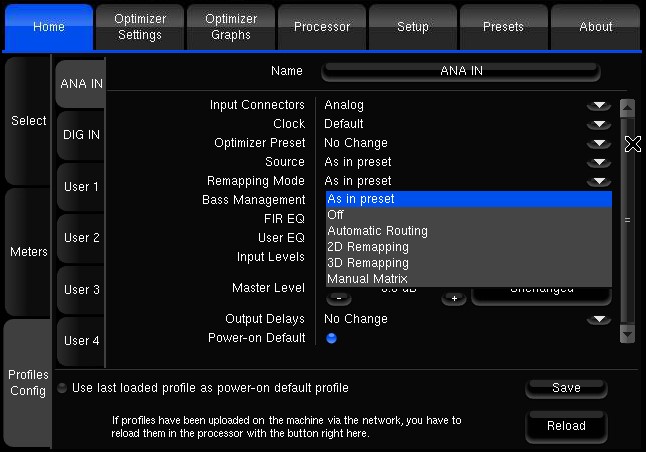The width and height of the screenshot is (646, 452).
Task: Open the Output Delays dropdown arrow
Action: coord(599,319)
